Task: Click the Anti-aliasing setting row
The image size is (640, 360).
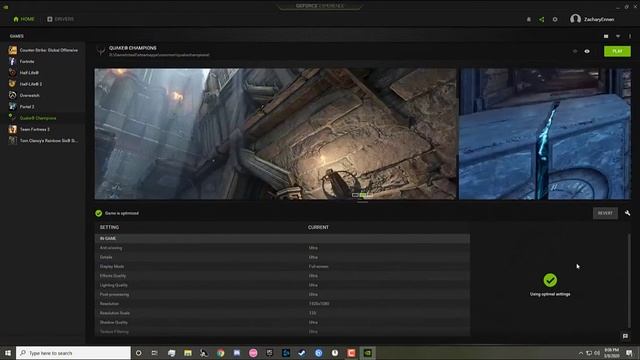Action: click(x=282, y=248)
